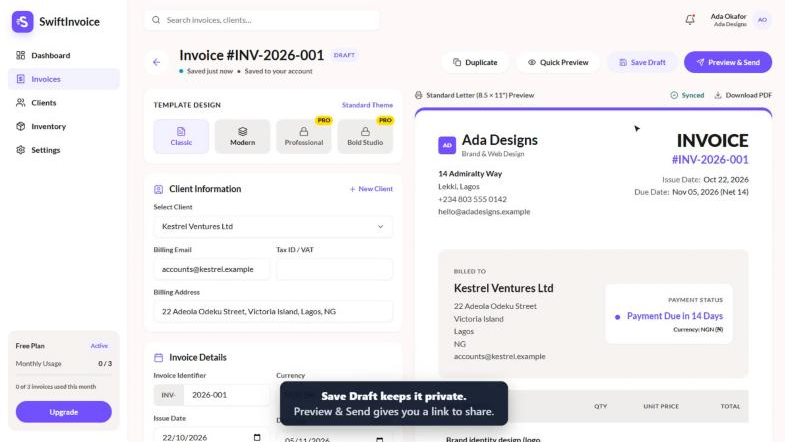Click Save Draft
The width and height of the screenshot is (785, 442).
point(642,62)
